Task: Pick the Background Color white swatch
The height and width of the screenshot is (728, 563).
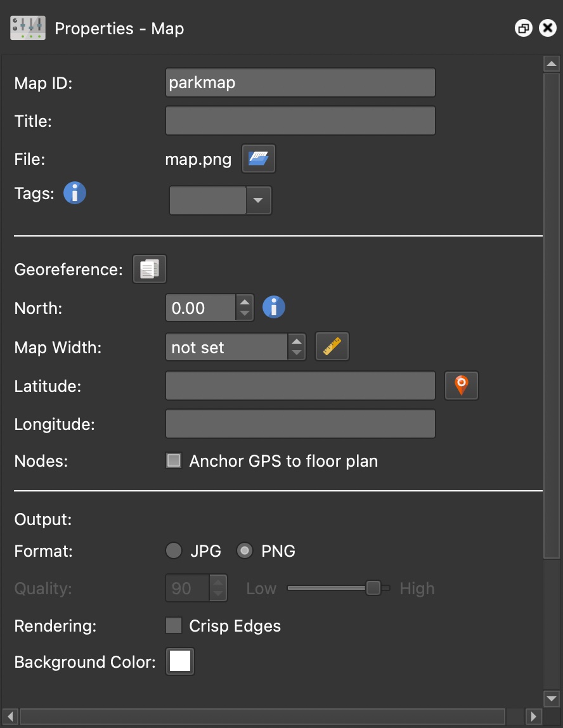Action: pos(180,662)
